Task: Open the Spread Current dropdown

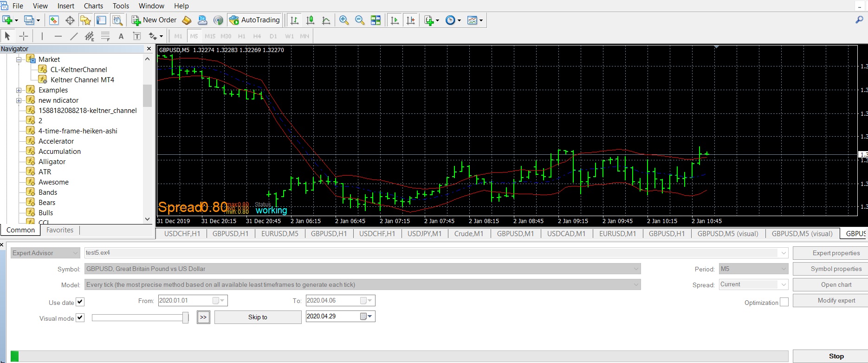Action: point(753,284)
